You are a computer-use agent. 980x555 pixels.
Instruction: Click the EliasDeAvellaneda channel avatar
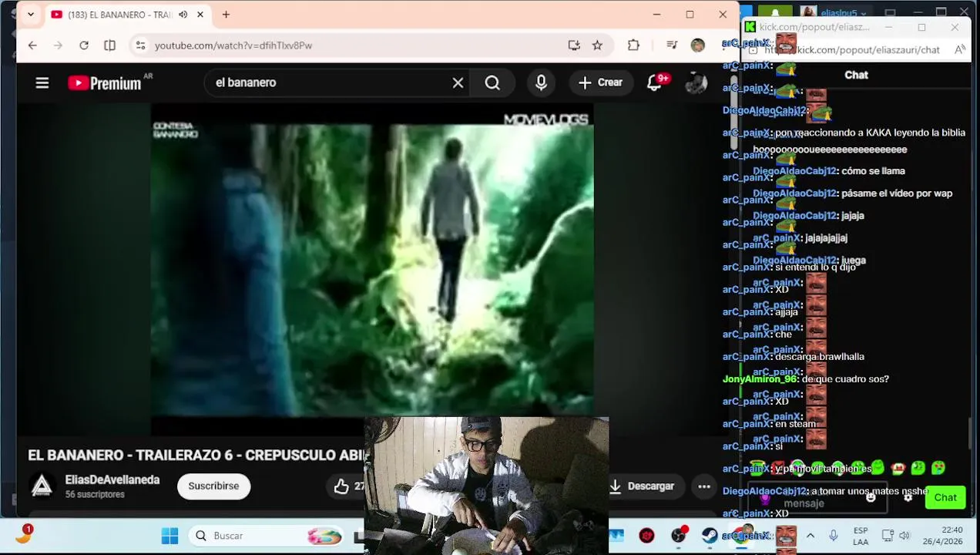[x=42, y=486]
